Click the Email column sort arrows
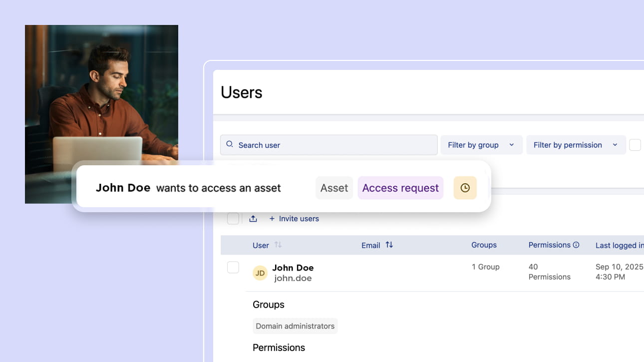644x362 pixels. pos(389,245)
